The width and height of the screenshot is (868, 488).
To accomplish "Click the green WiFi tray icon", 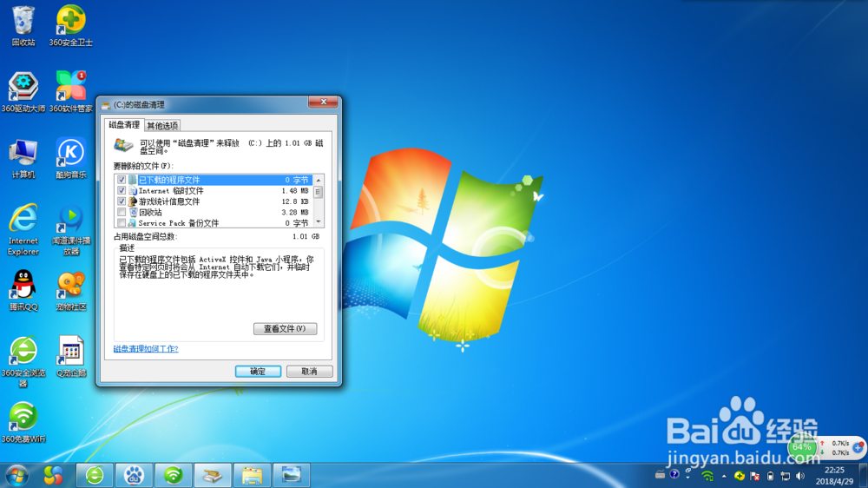I will tap(707, 476).
